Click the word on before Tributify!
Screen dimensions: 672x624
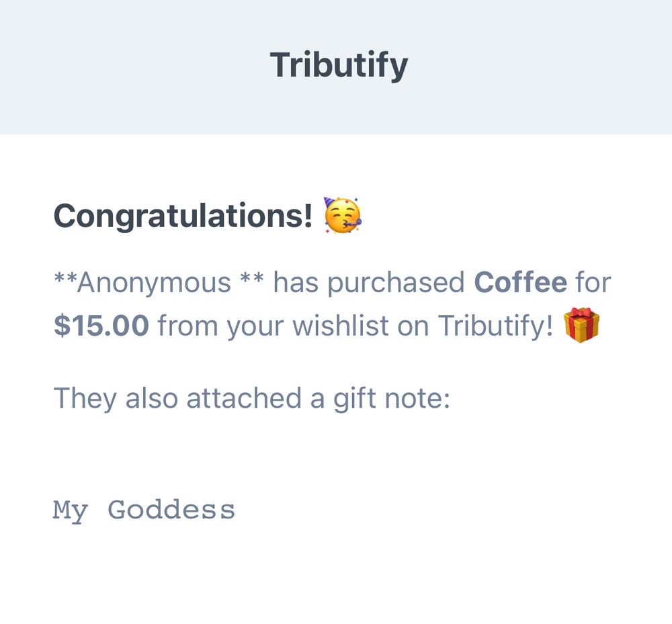click(x=413, y=327)
